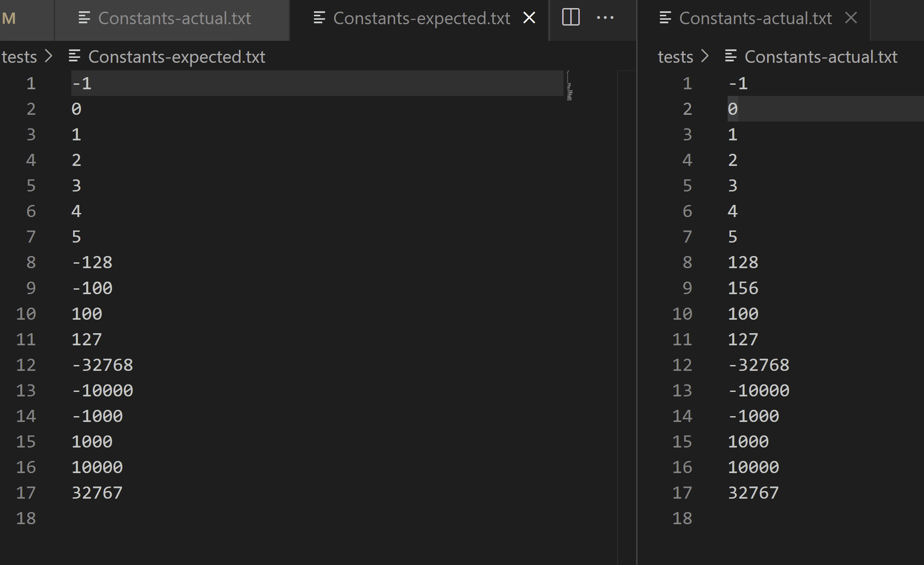Click the file icon in left breadcrumb
Viewport: 924px width, 565px height.
[x=74, y=56]
